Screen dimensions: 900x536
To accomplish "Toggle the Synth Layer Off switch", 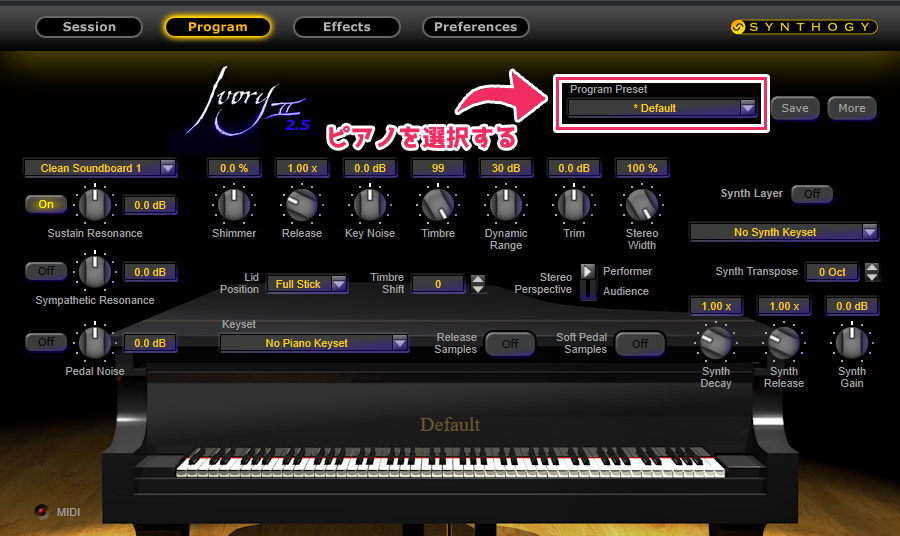I will [x=812, y=194].
